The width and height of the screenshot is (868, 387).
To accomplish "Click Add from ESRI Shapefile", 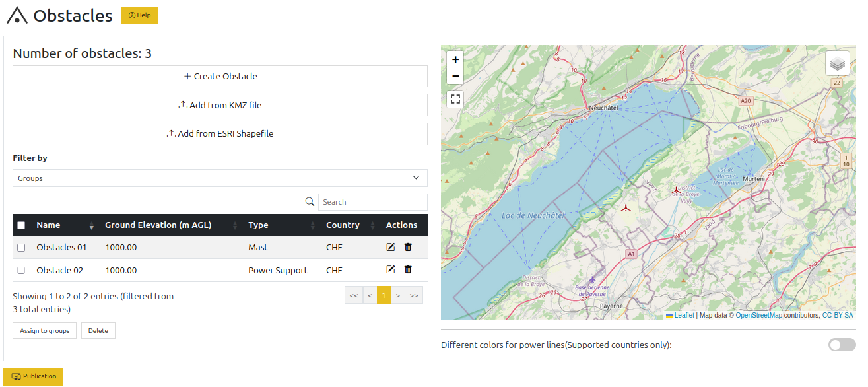I will 220,133.
